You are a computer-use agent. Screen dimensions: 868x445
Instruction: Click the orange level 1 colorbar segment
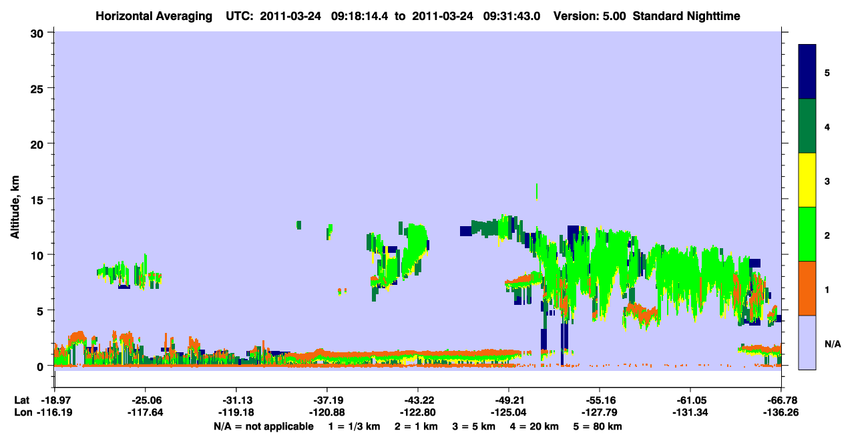807,288
